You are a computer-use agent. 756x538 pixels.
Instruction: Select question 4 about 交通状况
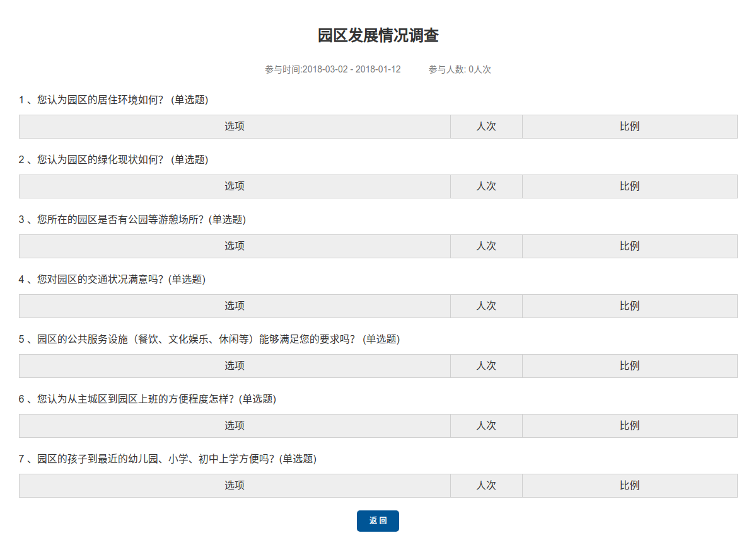pos(112,279)
